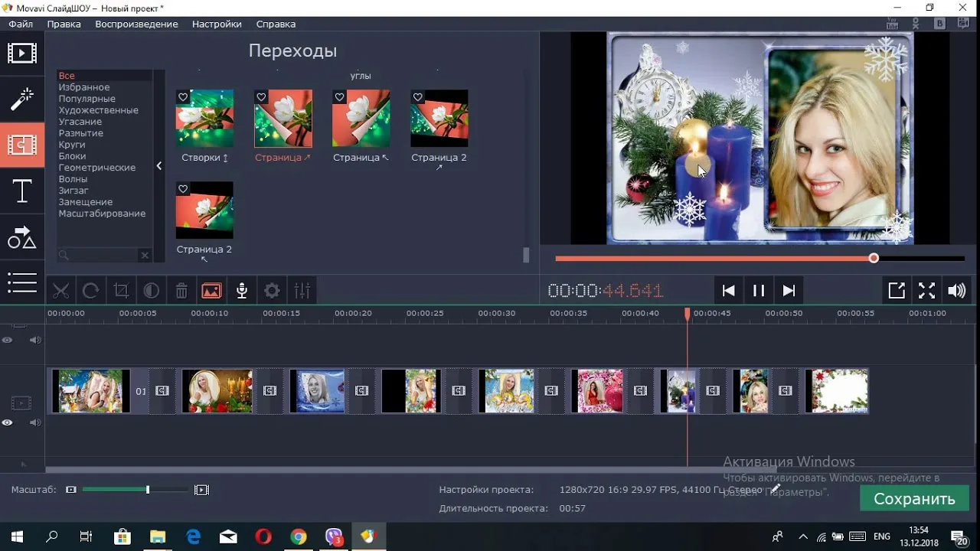The height and width of the screenshot is (551, 980).
Task: Mute the video track speaker
Action: click(35, 422)
